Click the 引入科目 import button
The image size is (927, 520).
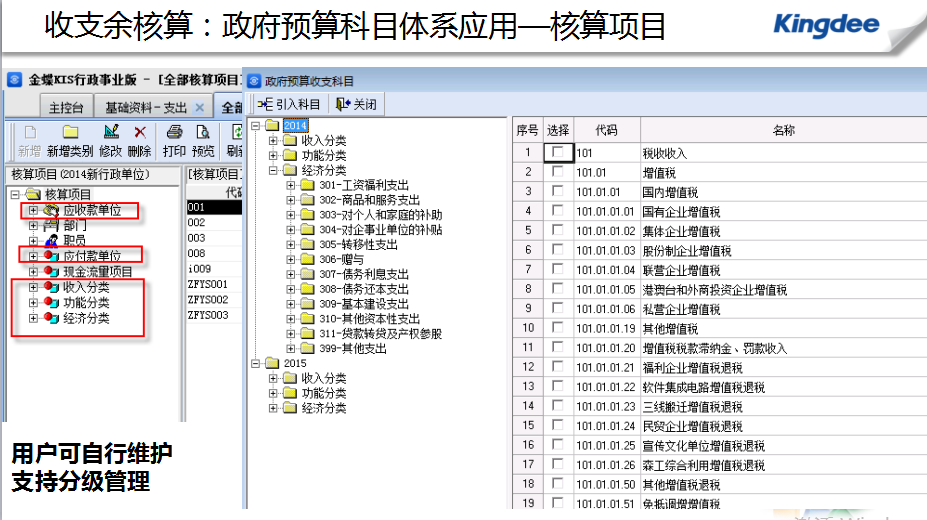289,105
